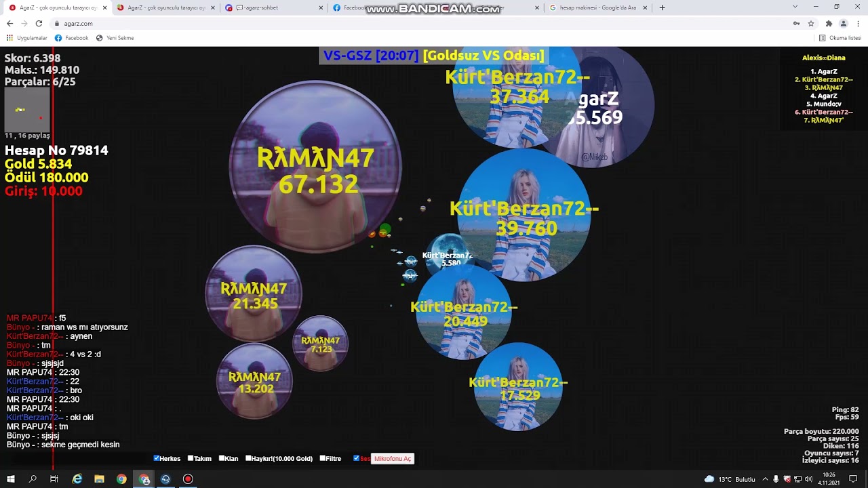
Task: Open a new browser tab with plus
Action: tap(662, 7)
